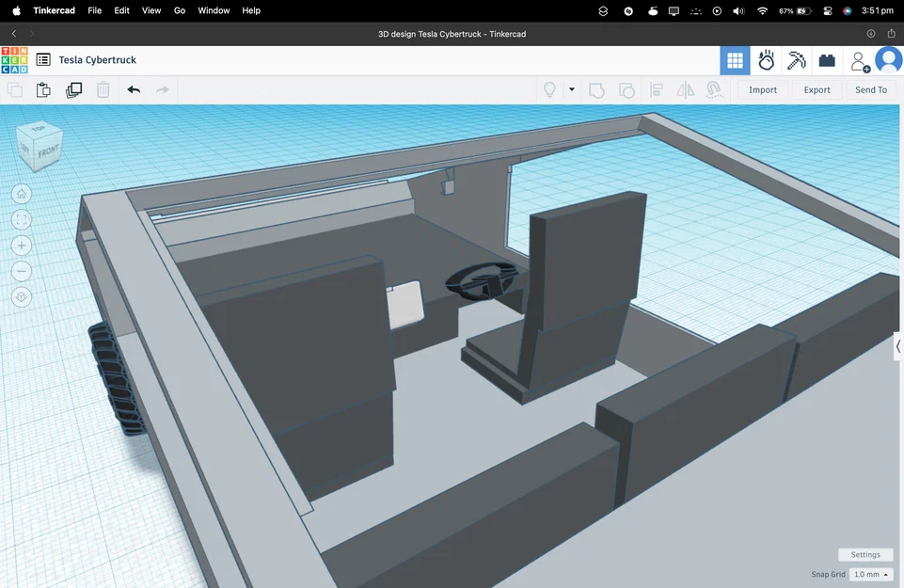Image resolution: width=904 pixels, height=588 pixels.
Task: Click the Tesla Cybertruck design name
Action: [98, 60]
